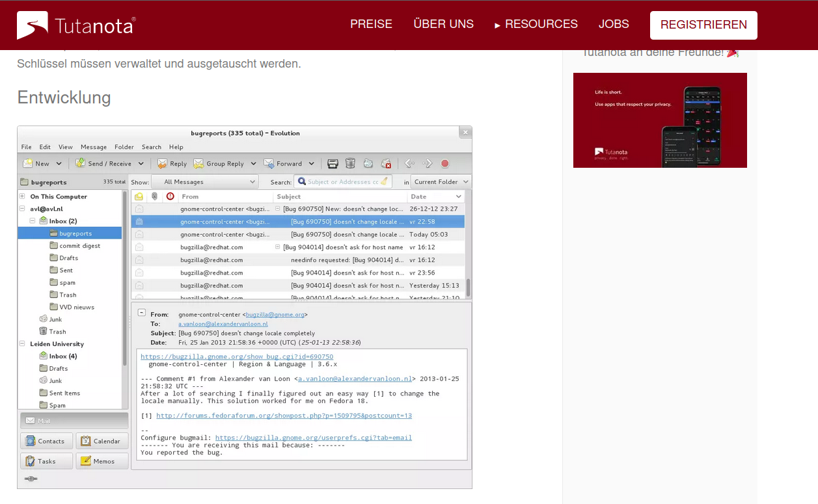
Task: Expand the On This Computer node
Action: pos(22,196)
